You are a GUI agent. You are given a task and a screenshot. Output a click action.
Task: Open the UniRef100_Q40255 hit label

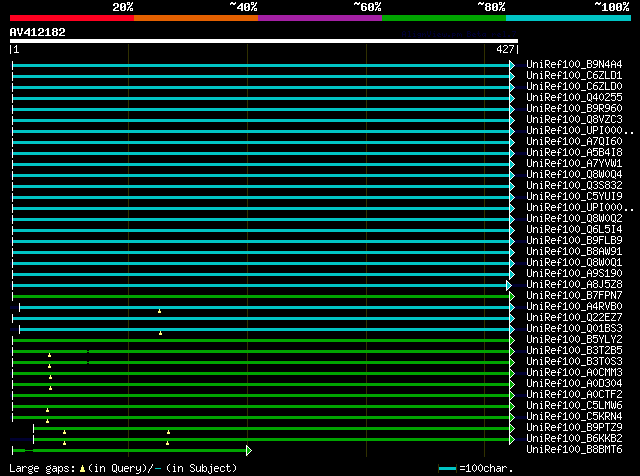574,98
